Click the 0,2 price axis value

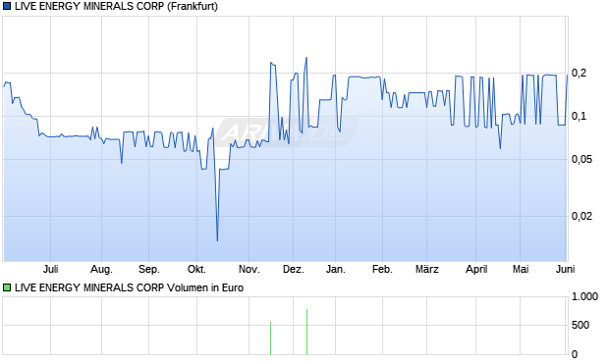coord(579,73)
